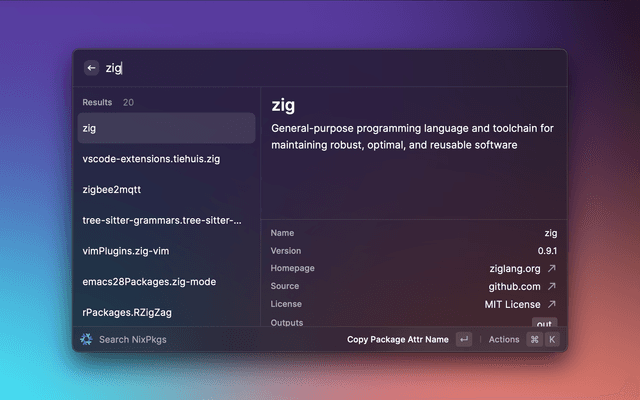Click the back arrow beside the search field

coord(91,68)
